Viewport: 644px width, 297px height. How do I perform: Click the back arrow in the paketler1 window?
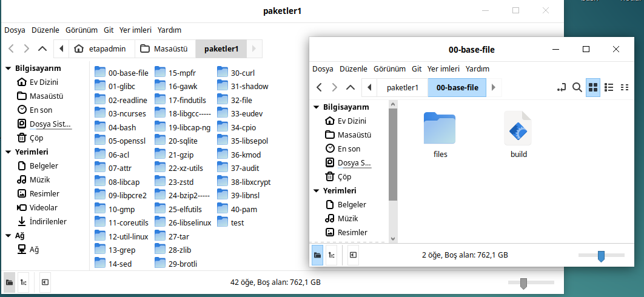coord(11,48)
